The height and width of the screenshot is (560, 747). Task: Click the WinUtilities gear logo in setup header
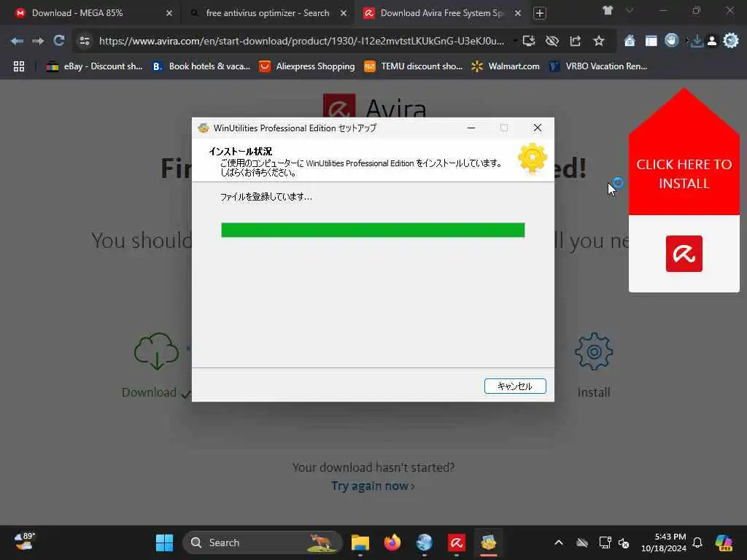point(532,158)
